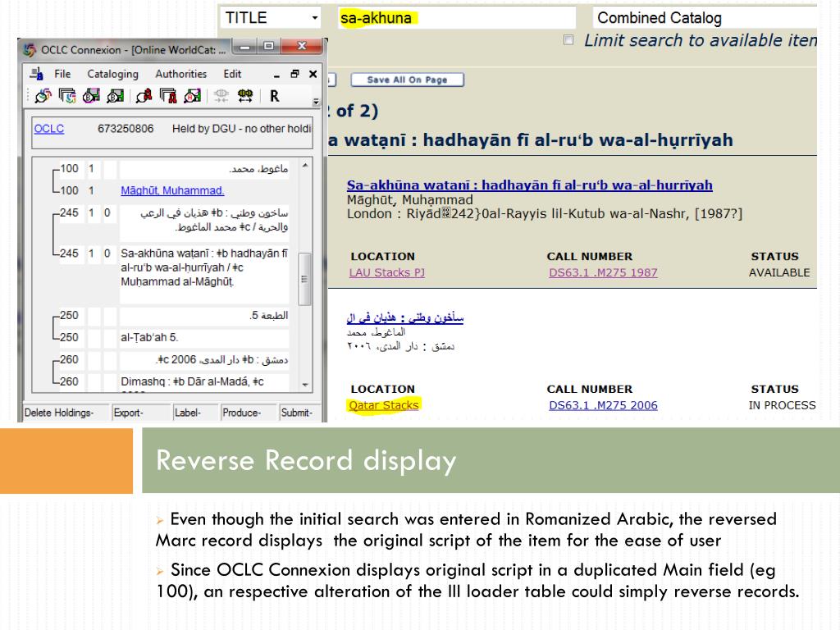
Task: Click the Search authority file icon
Action: point(144,96)
